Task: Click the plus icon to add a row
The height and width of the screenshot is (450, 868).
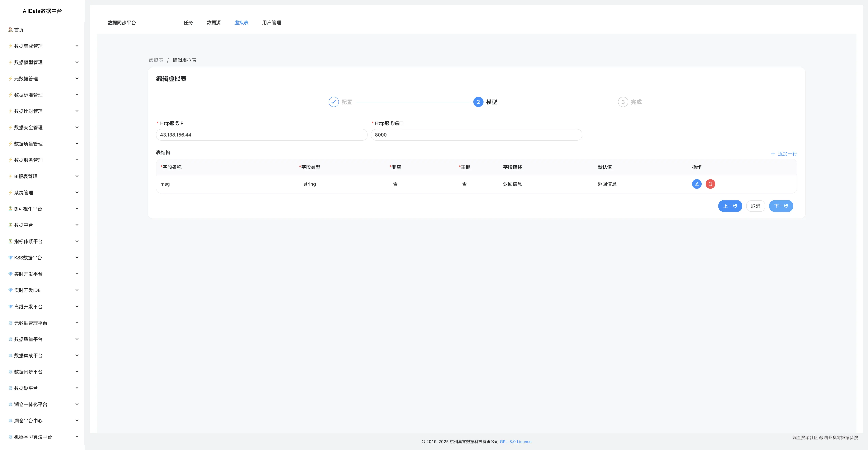Action: (773, 154)
